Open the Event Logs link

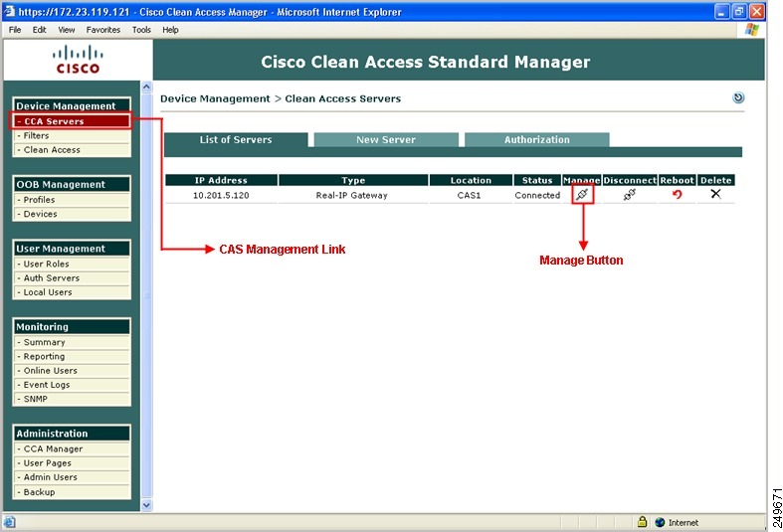(71, 385)
